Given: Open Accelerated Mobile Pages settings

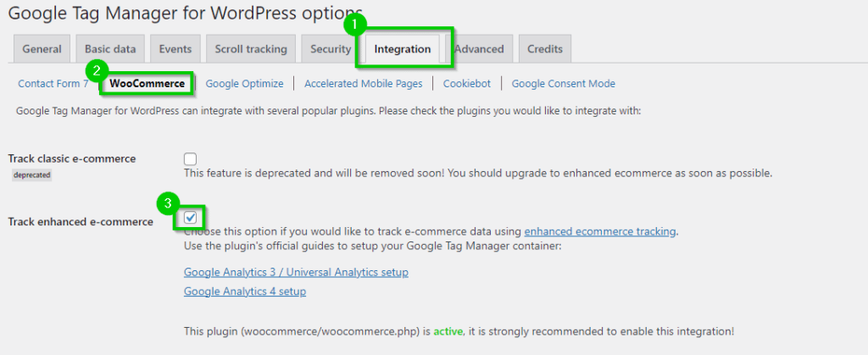Looking at the screenshot, I should [x=363, y=84].
